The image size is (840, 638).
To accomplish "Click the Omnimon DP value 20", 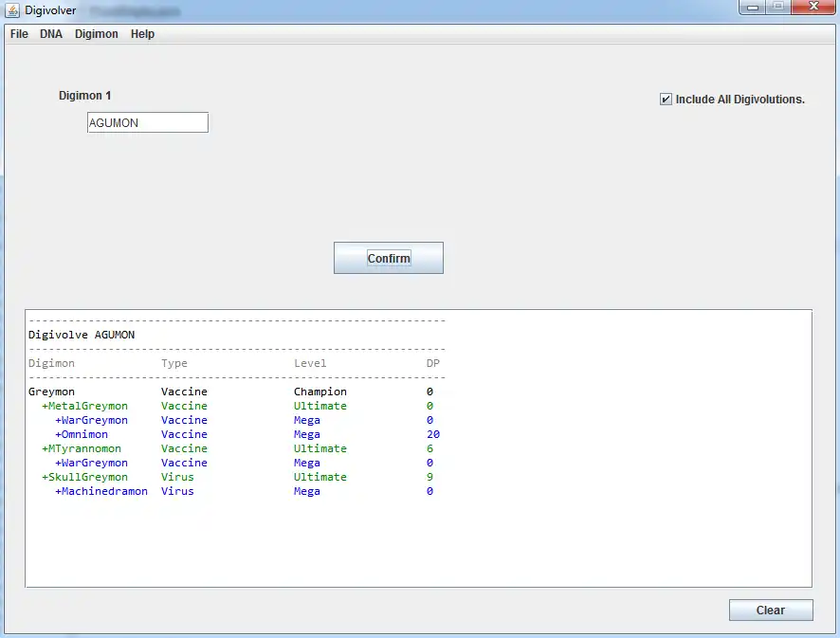I will [x=433, y=434].
